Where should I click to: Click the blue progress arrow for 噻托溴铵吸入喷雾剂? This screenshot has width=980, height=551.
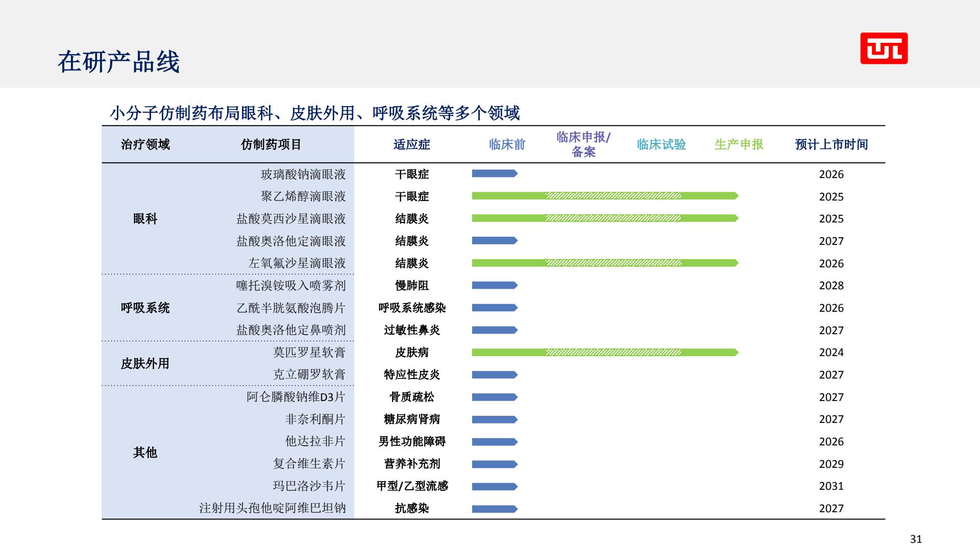[x=495, y=285]
